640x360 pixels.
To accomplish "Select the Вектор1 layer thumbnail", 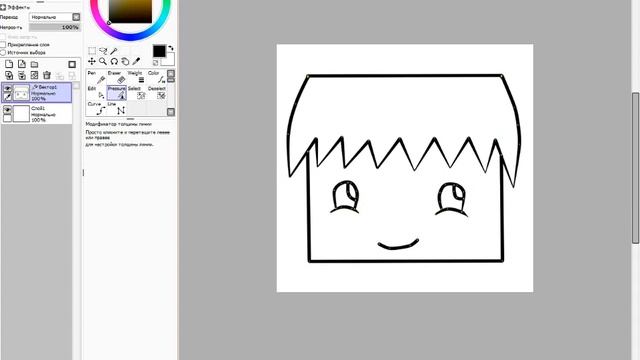I will [22, 93].
